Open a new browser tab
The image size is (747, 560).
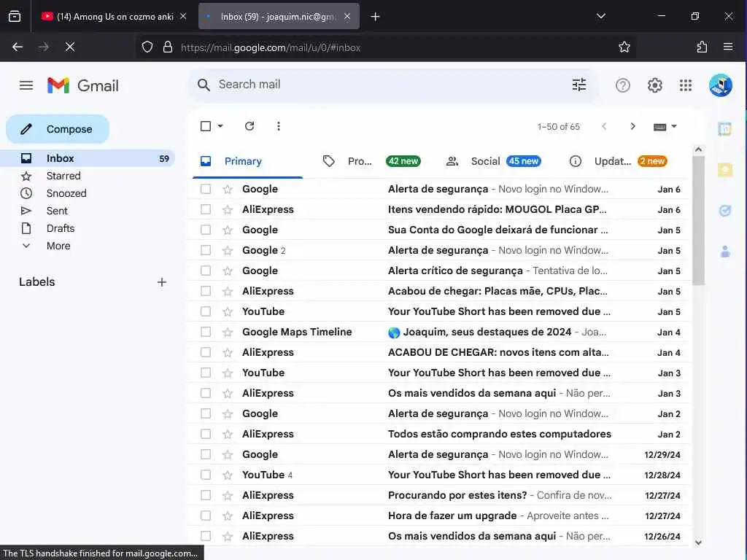pyautogui.click(x=376, y=17)
